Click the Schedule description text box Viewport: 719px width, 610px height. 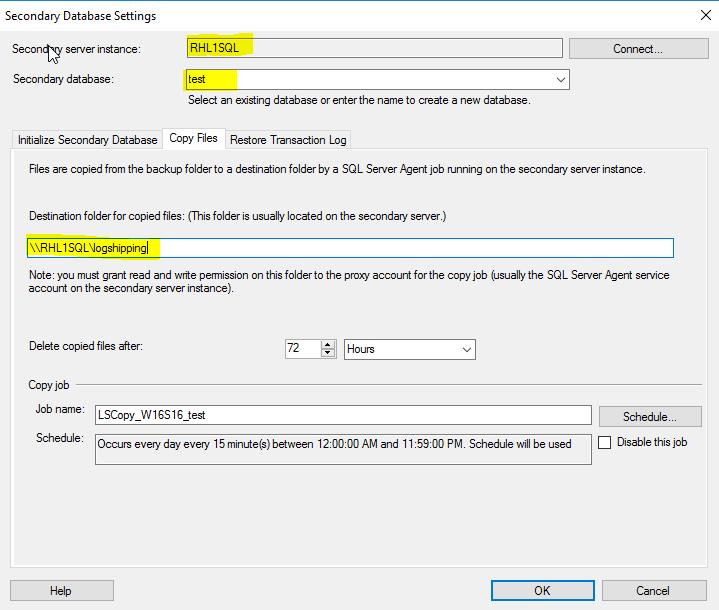[343, 449]
